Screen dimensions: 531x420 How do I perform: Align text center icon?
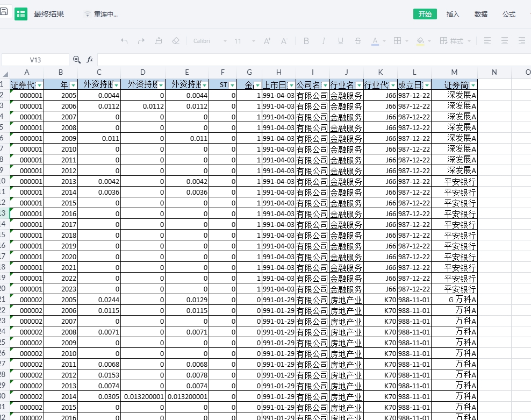pos(505,41)
